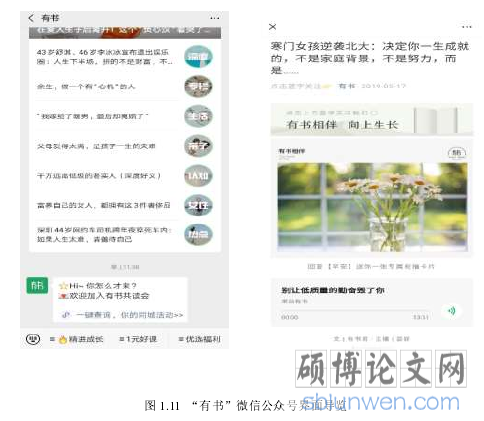Image resolution: width=484 pixels, height=421 pixels.
Task: Tap thumbnail beside the 父母 article
Action: (198, 146)
